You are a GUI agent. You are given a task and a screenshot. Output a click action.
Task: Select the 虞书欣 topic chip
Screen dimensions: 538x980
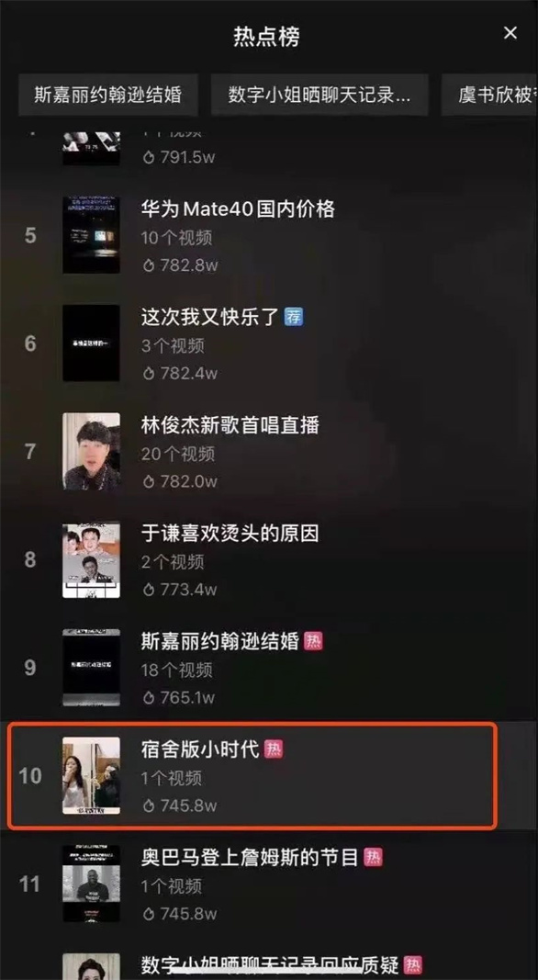490,95
